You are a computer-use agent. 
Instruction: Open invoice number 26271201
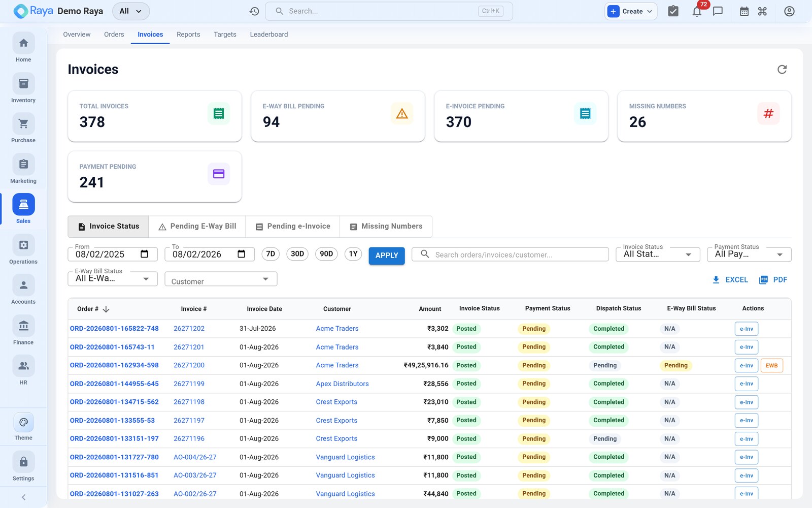(x=189, y=347)
